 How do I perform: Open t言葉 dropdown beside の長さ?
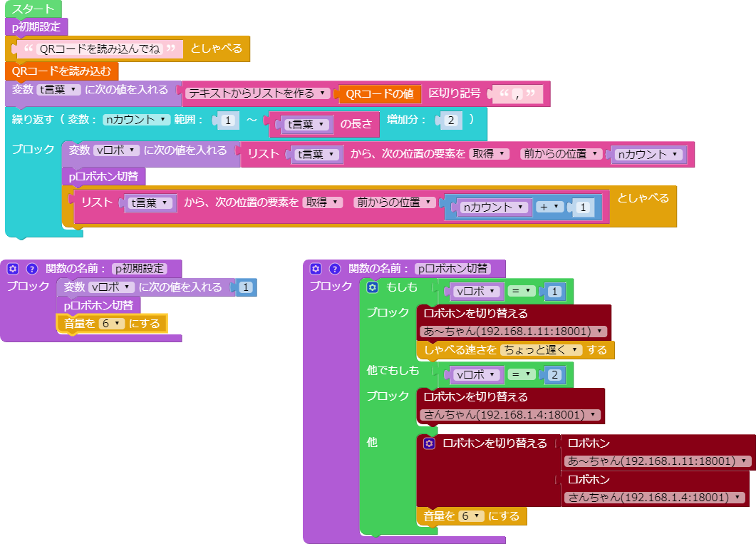306,125
